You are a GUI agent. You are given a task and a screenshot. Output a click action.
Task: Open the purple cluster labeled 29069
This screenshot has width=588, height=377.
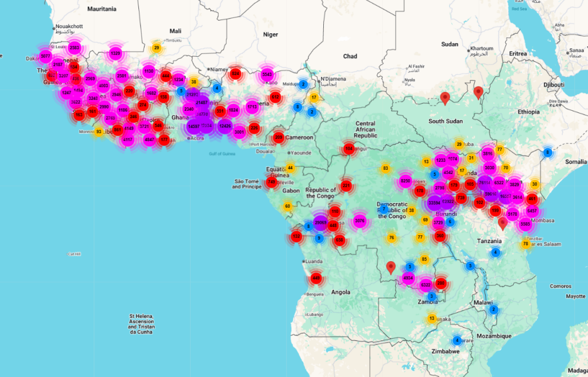320,223
